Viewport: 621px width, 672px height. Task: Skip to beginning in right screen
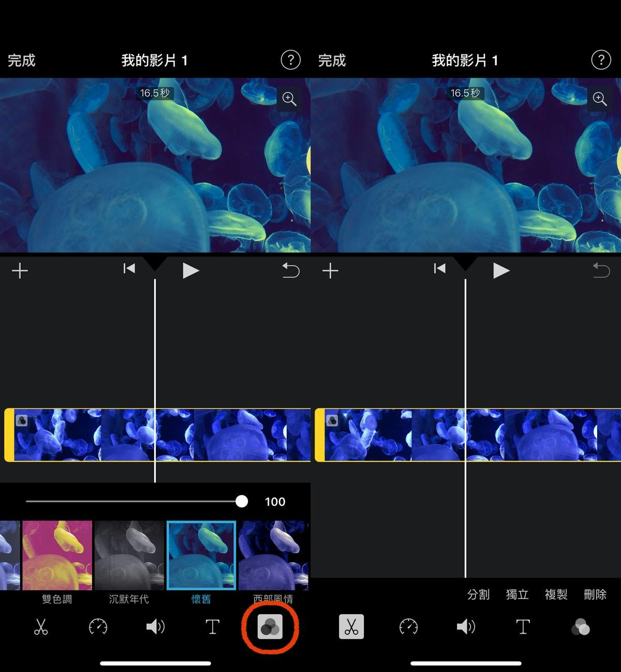coord(439,268)
